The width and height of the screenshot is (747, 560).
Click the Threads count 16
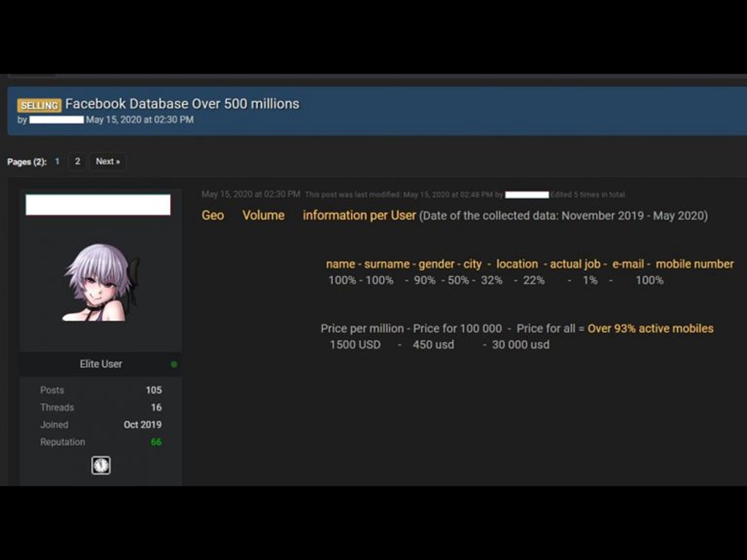tap(156, 407)
